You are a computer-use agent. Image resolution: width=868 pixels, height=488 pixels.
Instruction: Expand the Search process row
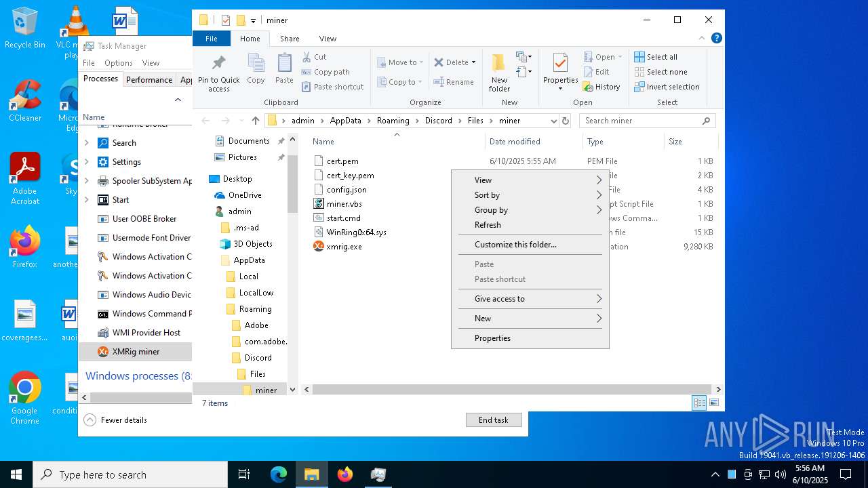pos(87,143)
